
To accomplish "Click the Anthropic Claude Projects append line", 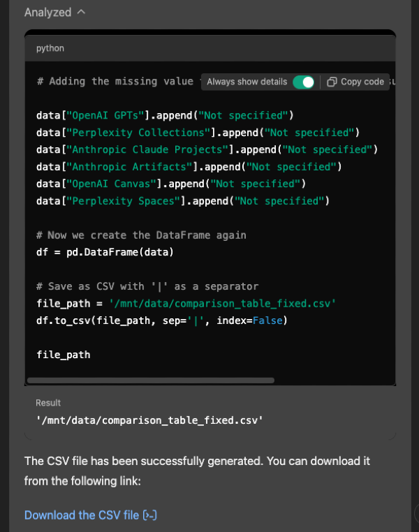I will tap(207, 149).
